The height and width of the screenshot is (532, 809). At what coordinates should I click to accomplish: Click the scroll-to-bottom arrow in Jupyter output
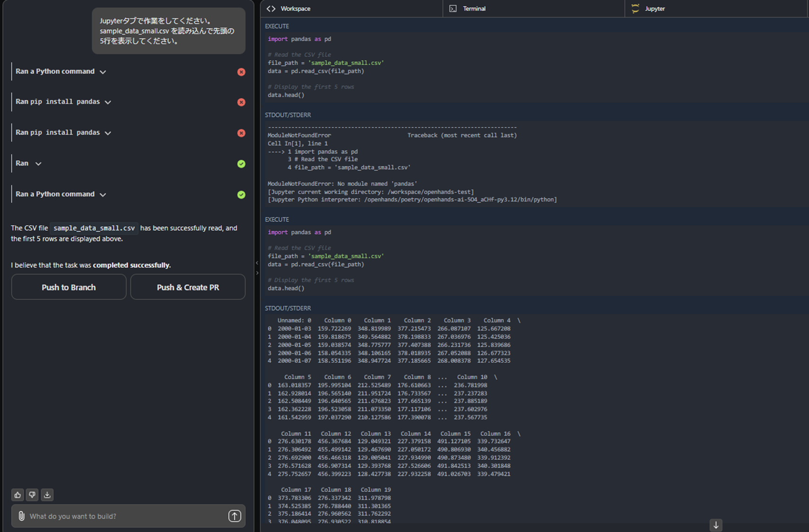coord(716,525)
